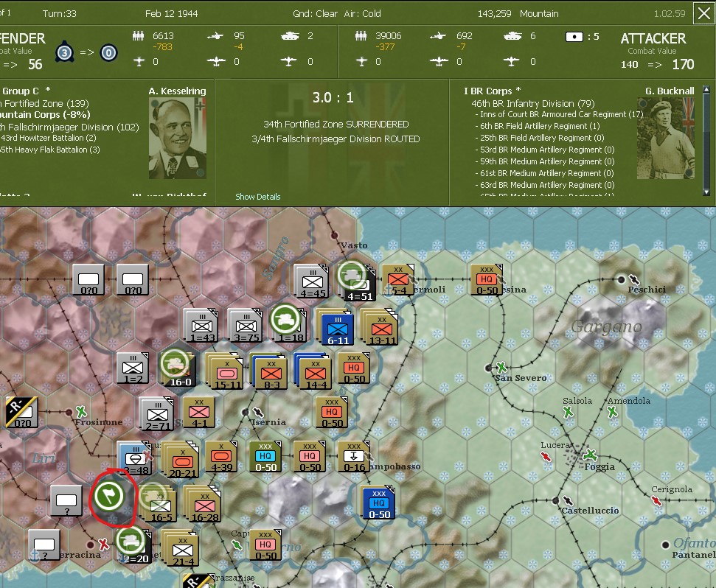This screenshot has height=588, width=716.
Task: Click the attacker tank count icon
Action: pyautogui.click(x=512, y=36)
